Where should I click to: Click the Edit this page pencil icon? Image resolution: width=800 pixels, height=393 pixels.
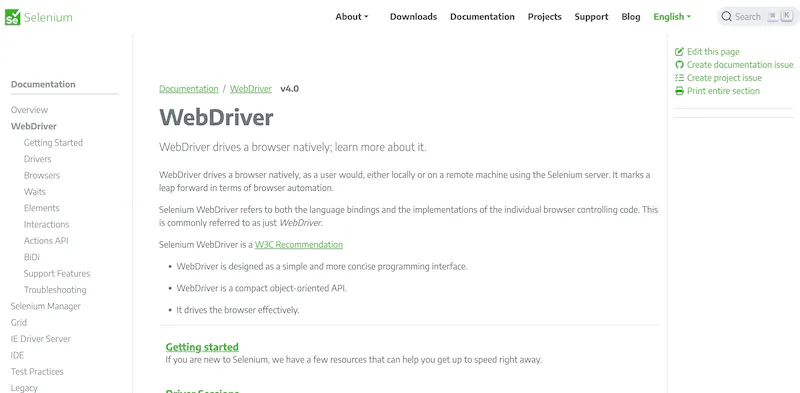tap(679, 52)
